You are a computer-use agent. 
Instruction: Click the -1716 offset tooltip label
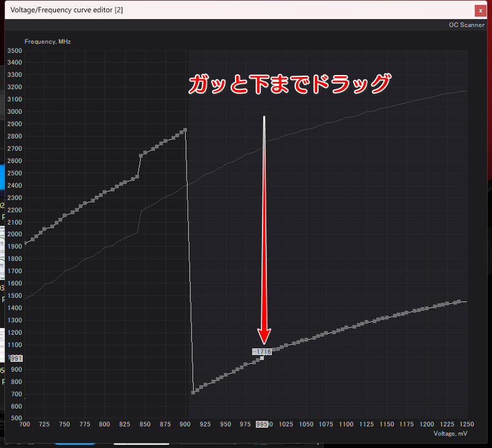[261, 351]
